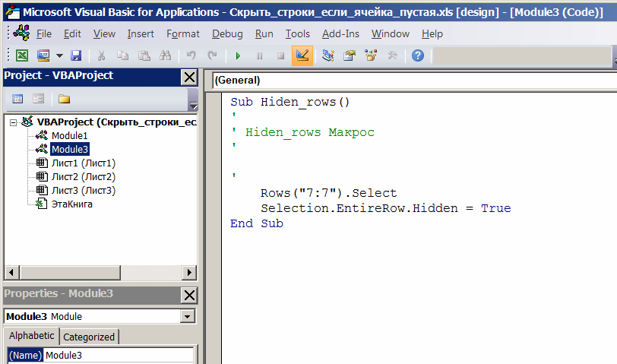The height and width of the screenshot is (364, 617).
Task: Click the project tree scroll right arrow
Action: (x=189, y=272)
